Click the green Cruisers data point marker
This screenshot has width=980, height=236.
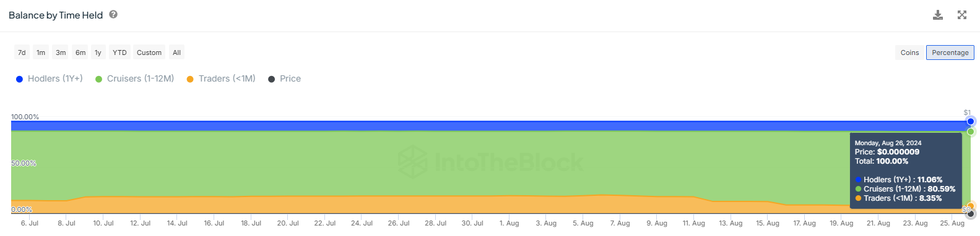[x=971, y=132]
